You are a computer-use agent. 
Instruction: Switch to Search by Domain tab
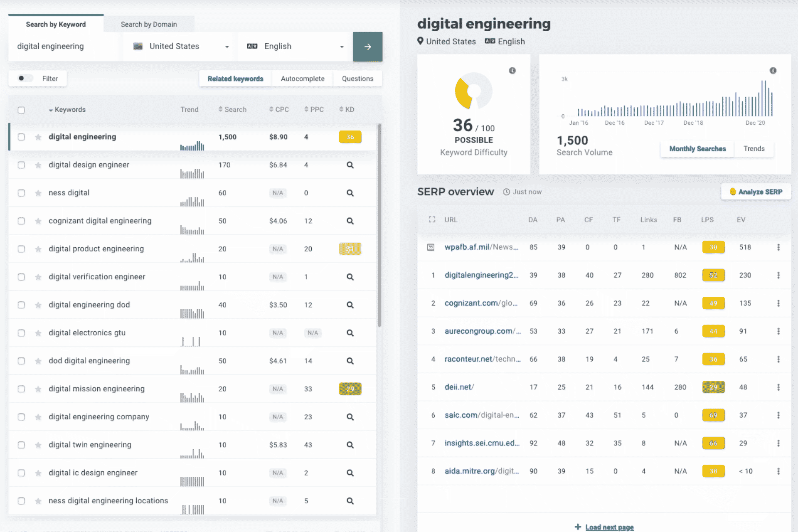(149, 25)
